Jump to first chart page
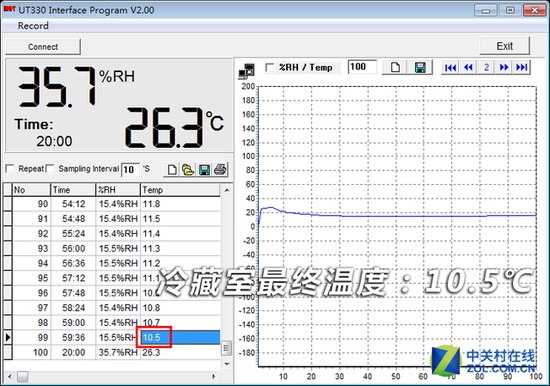This screenshot has height=386, width=550. coord(450,67)
